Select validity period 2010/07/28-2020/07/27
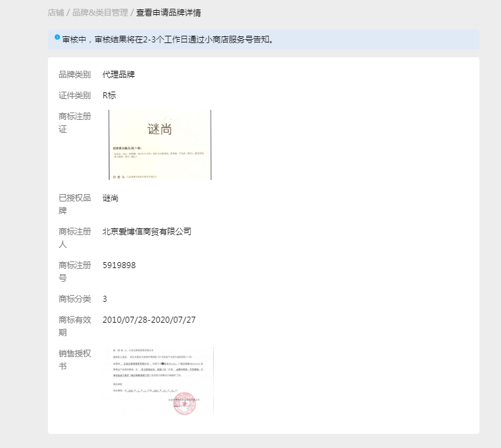This screenshot has width=501, height=448. click(x=149, y=319)
